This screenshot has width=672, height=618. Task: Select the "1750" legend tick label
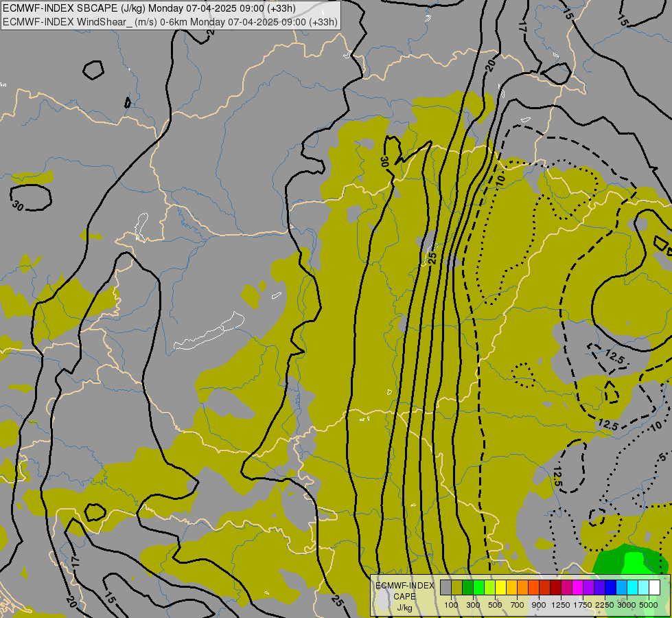[x=583, y=605]
